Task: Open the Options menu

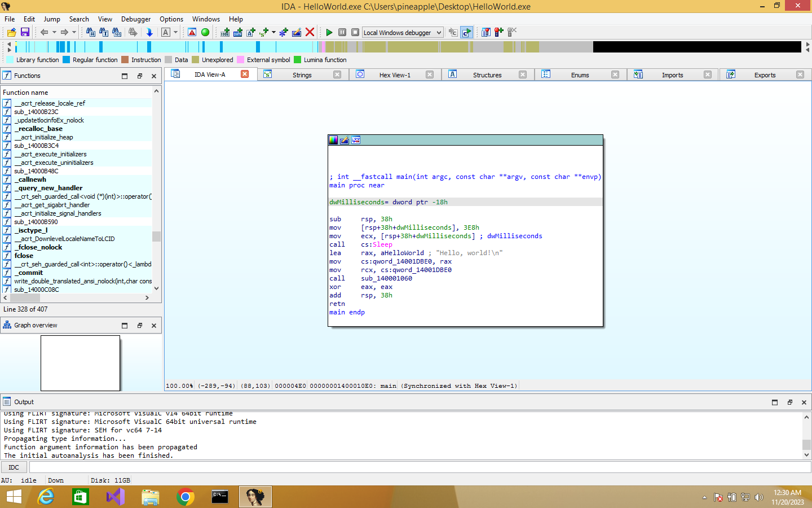Action: click(171, 19)
